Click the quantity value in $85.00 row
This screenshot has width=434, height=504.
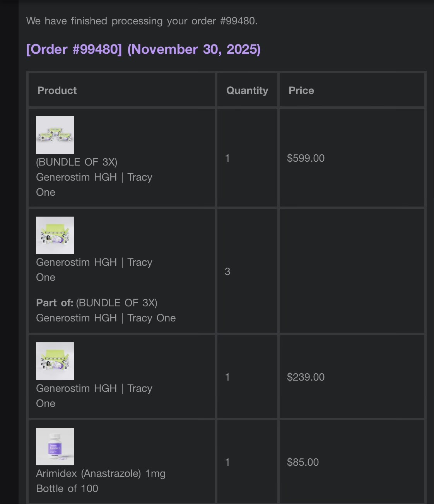(x=227, y=462)
